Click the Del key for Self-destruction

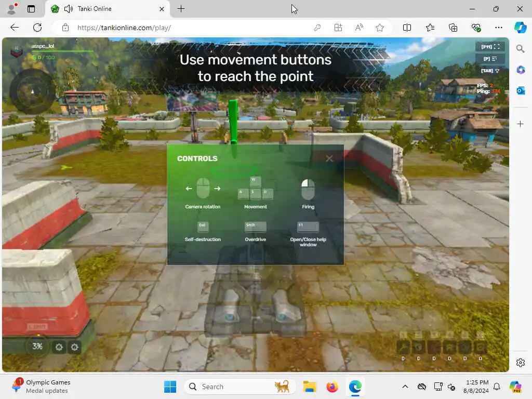(203, 227)
